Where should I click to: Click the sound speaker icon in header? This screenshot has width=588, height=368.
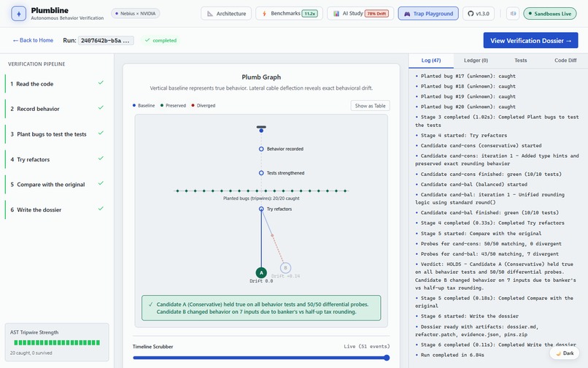pos(513,14)
